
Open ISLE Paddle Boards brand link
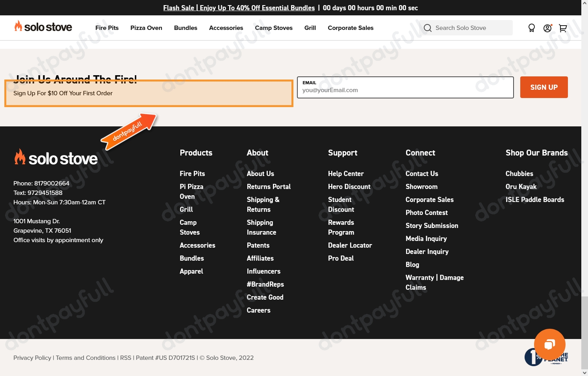tap(535, 200)
